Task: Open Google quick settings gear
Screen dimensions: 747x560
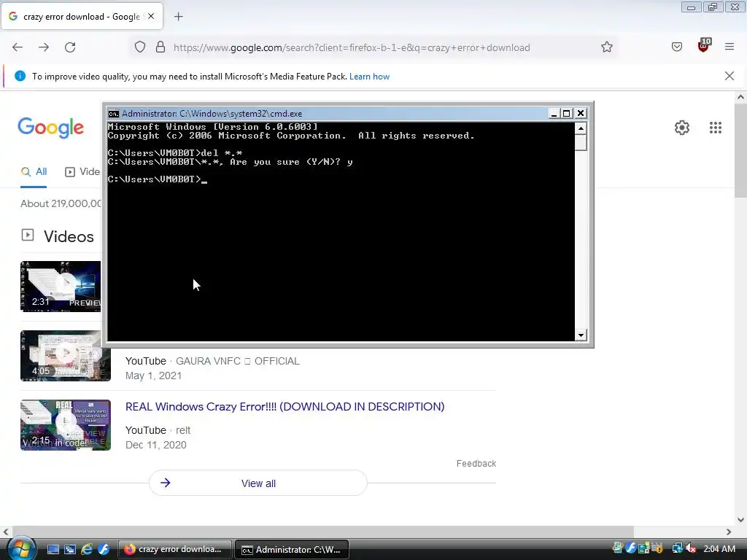Action: click(x=682, y=128)
